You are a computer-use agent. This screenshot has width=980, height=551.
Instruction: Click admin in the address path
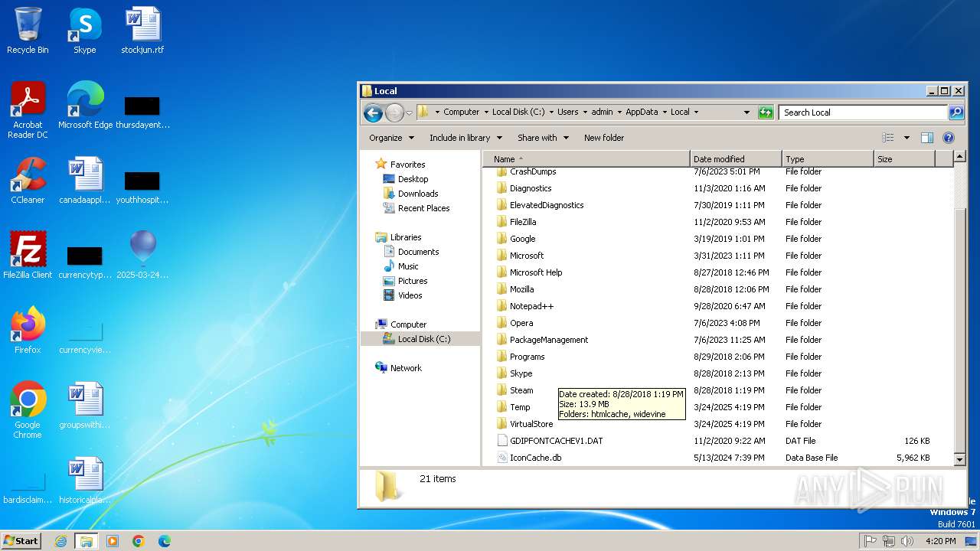click(x=602, y=112)
